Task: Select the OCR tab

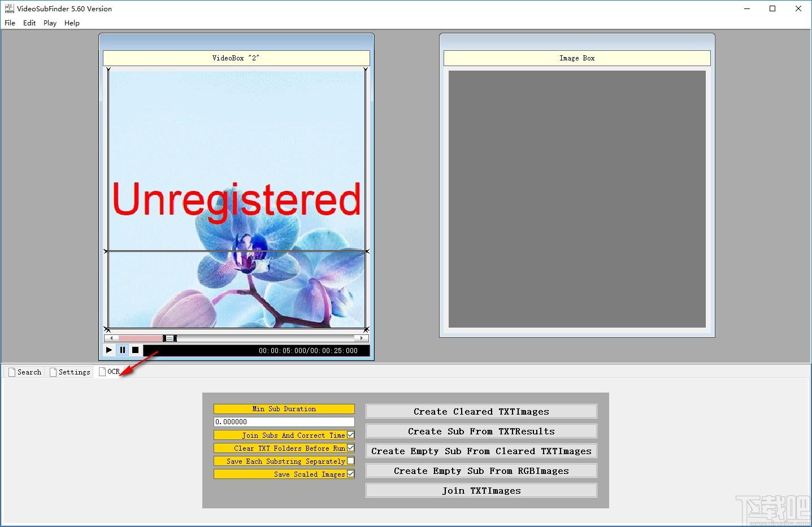Action: pos(110,371)
